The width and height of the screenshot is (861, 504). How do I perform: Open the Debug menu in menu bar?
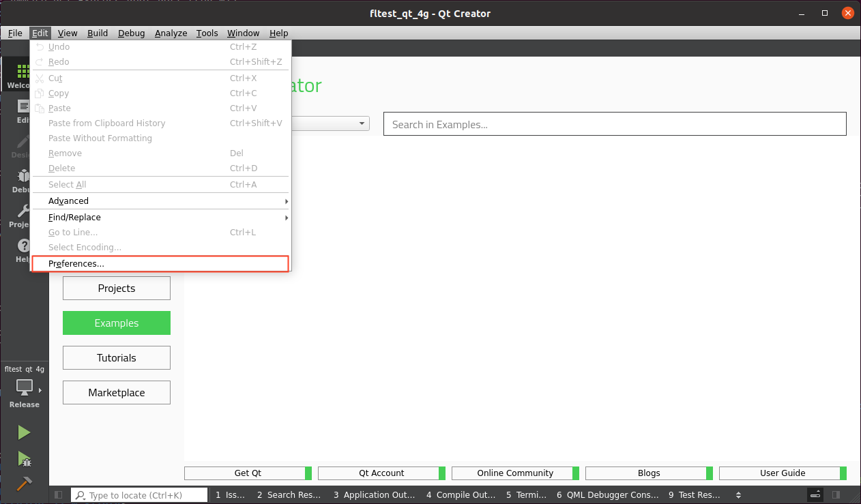click(131, 33)
